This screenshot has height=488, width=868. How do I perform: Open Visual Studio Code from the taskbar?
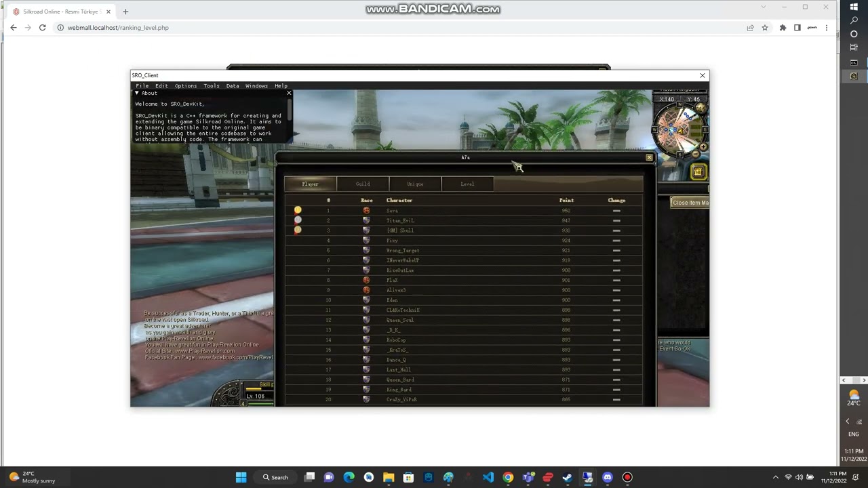488,477
